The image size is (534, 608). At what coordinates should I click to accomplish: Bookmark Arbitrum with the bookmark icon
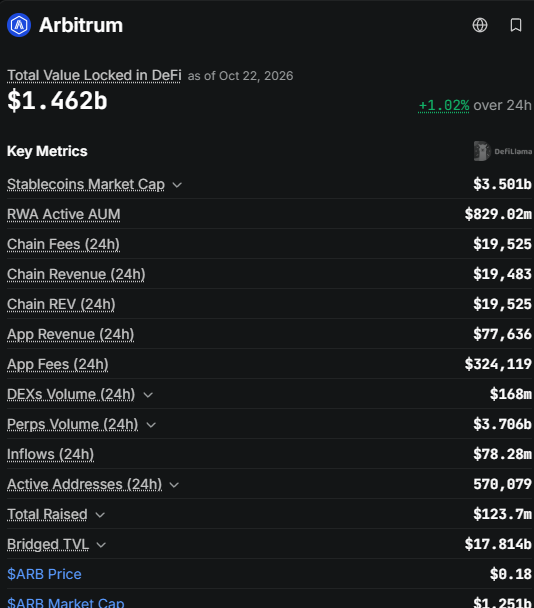click(516, 25)
